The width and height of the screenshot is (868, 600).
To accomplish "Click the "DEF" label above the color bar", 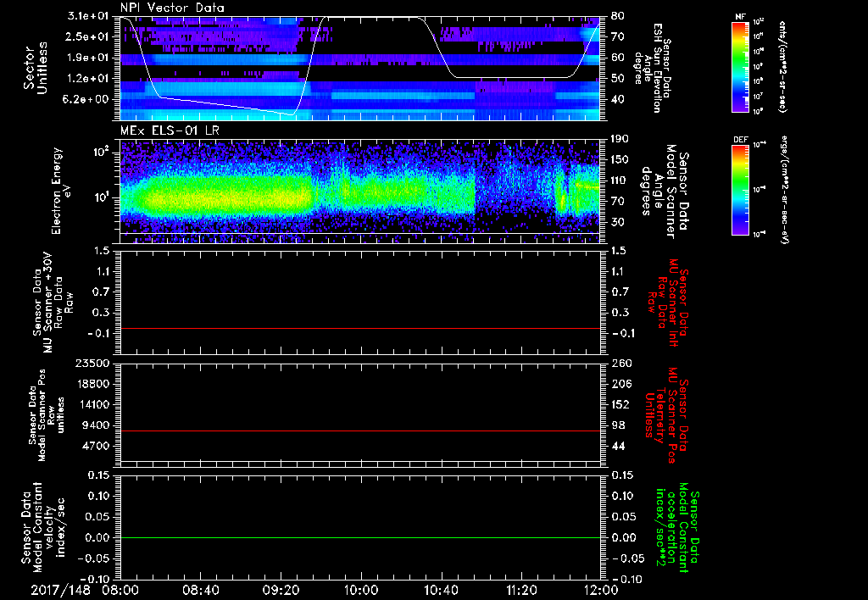I will [740, 140].
